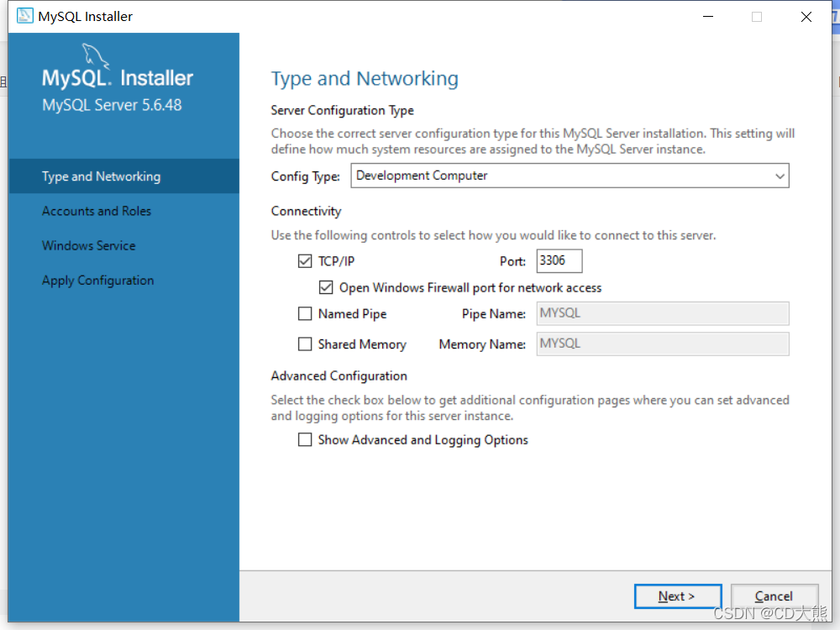This screenshot has width=840, height=630.
Task: Click the 'Port:' label
Action: pos(512,261)
